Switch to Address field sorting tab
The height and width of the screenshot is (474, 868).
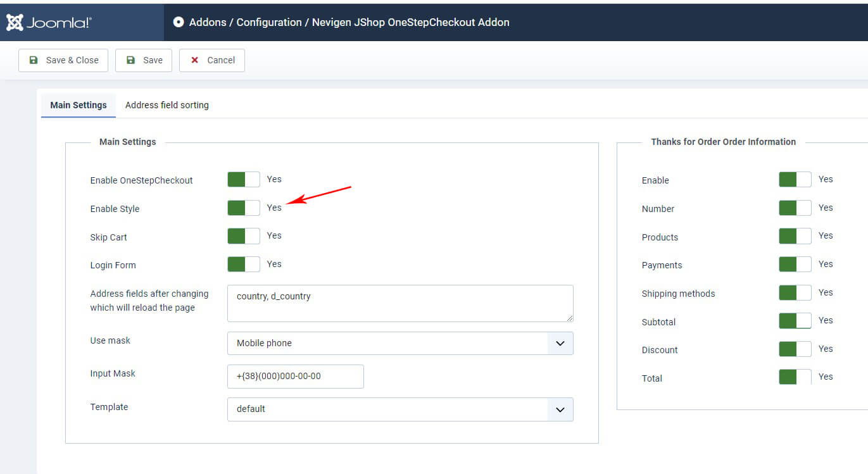point(167,105)
